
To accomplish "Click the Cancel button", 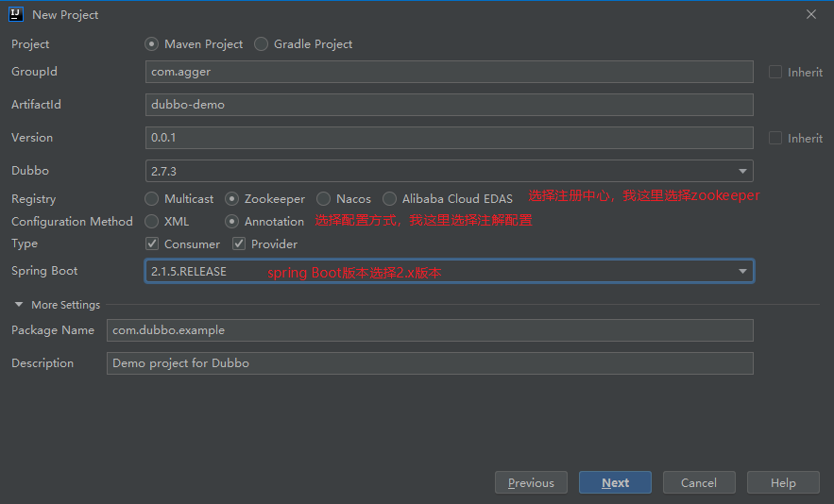I will 699,482.
